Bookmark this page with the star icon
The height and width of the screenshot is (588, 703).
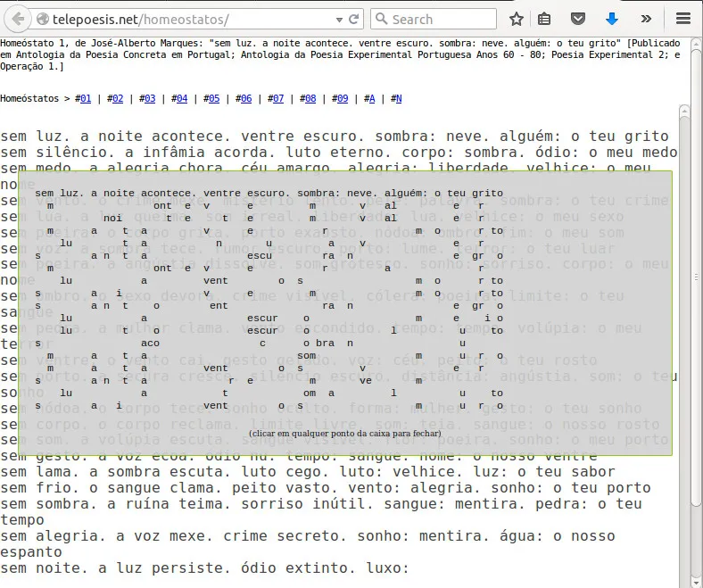[517, 19]
